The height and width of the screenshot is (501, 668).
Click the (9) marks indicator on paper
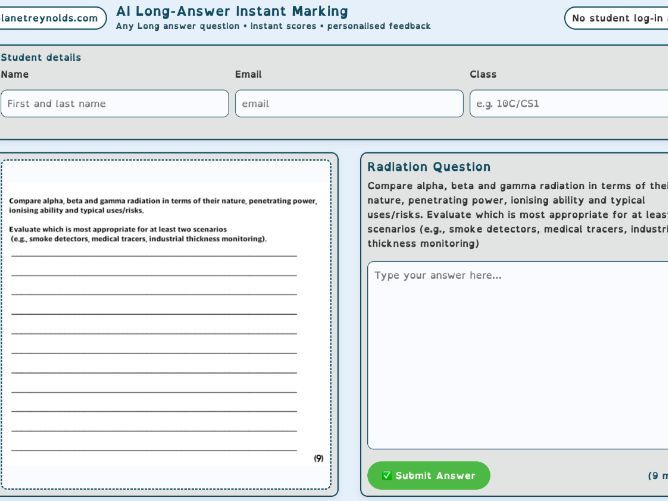319,458
